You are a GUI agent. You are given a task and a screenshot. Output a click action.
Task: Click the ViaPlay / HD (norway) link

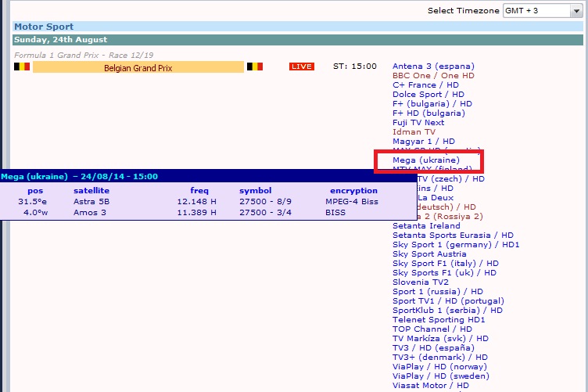(x=441, y=367)
